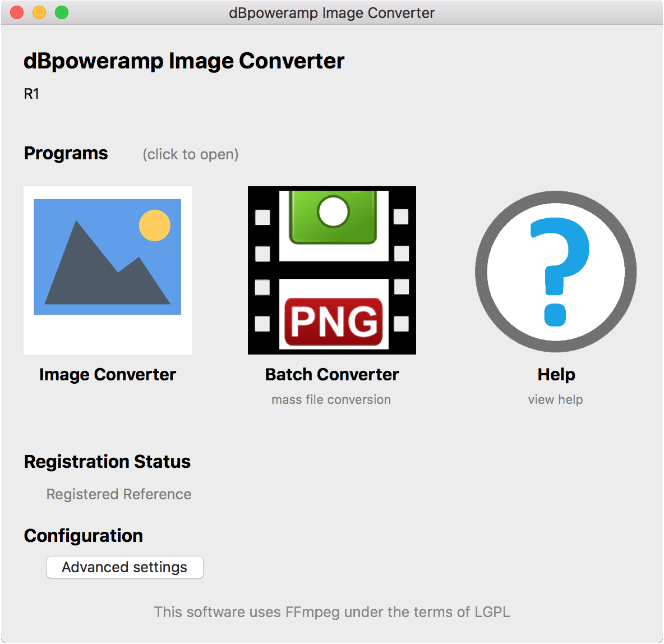
Task: Open Batch Converter for mass file conversion
Action: (331, 269)
